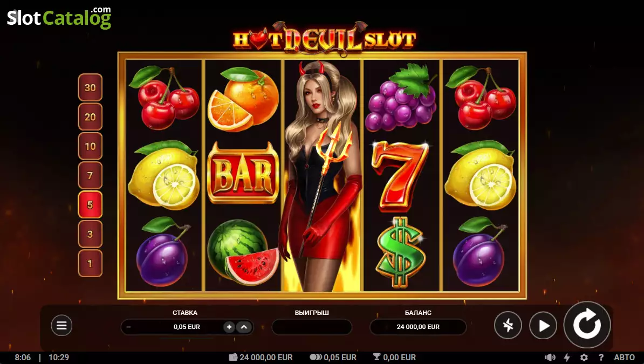Click the АВТО label in status bar
Screen dimensions: 644x364
[x=624, y=358]
